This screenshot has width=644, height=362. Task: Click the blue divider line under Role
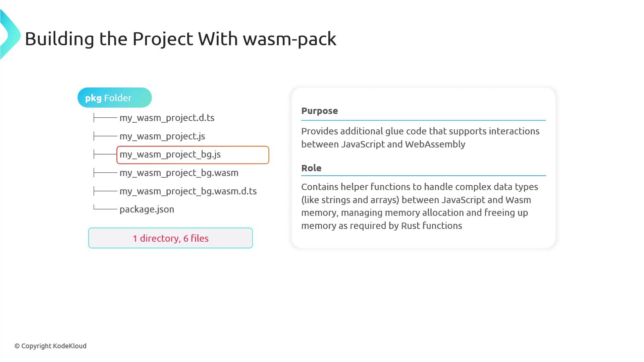[x=423, y=175]
